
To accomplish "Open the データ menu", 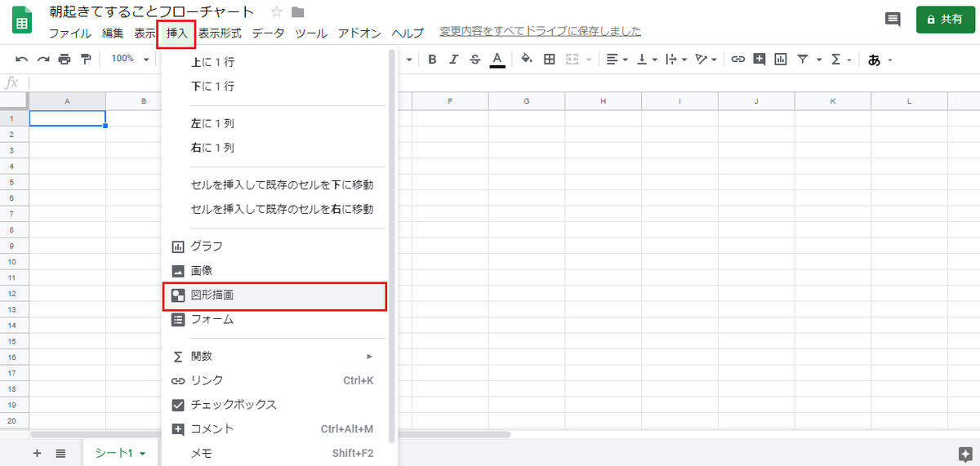I will click(x=268, y=33).
